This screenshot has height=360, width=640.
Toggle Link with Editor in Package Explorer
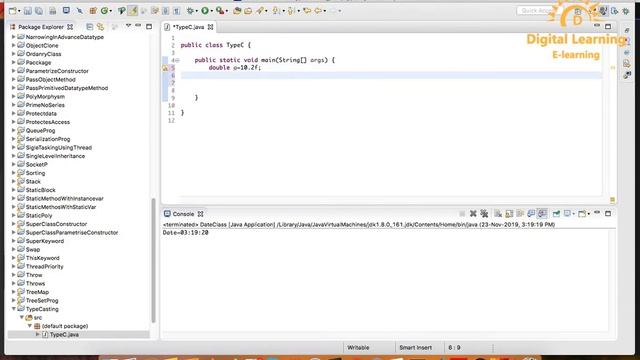click(100, 27)
